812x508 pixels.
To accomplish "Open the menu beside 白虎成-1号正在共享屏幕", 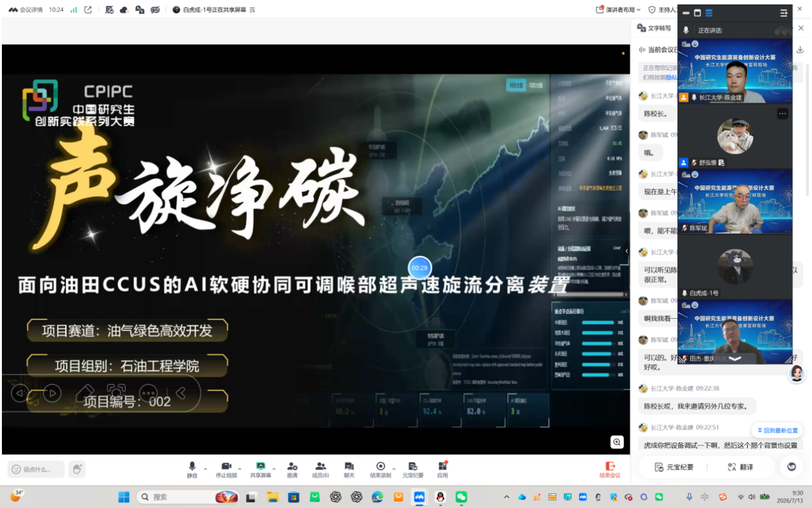I will coord(252,10).
